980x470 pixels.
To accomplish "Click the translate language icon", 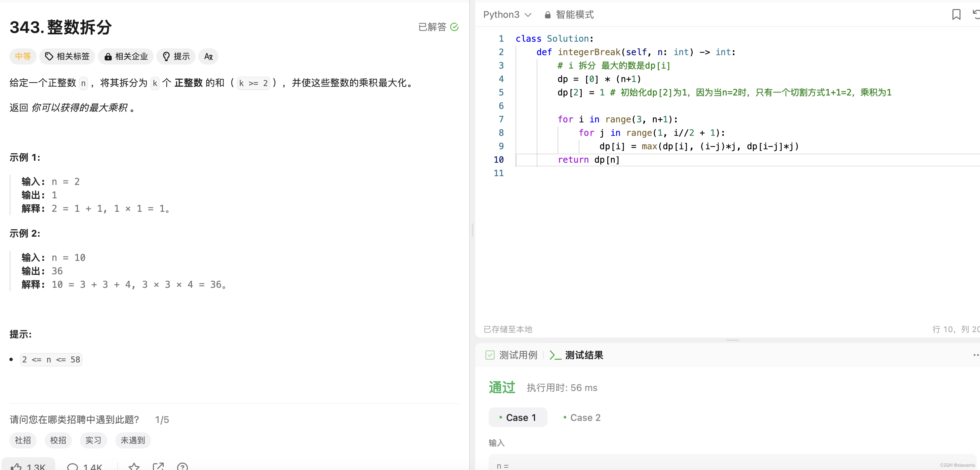I will tap(208, 56).
